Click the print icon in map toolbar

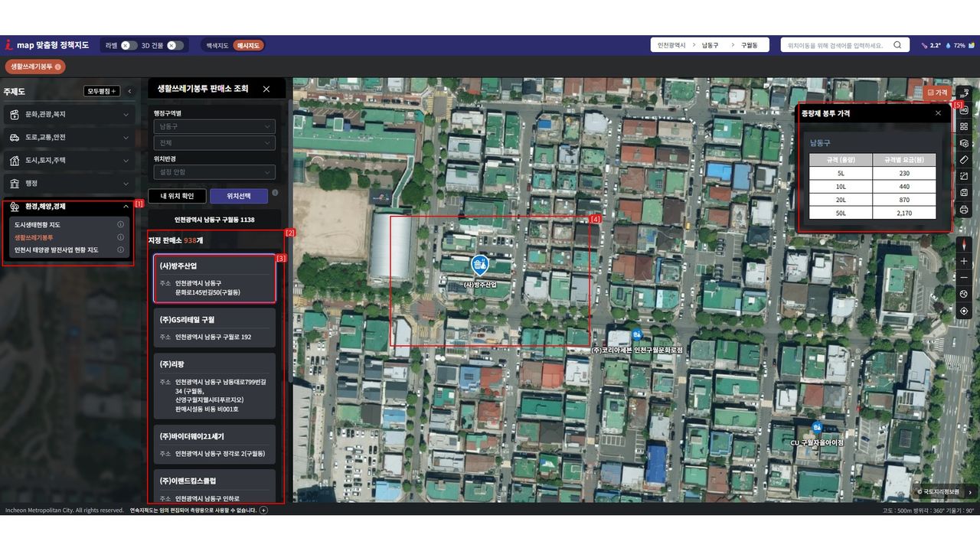(964, 210)
